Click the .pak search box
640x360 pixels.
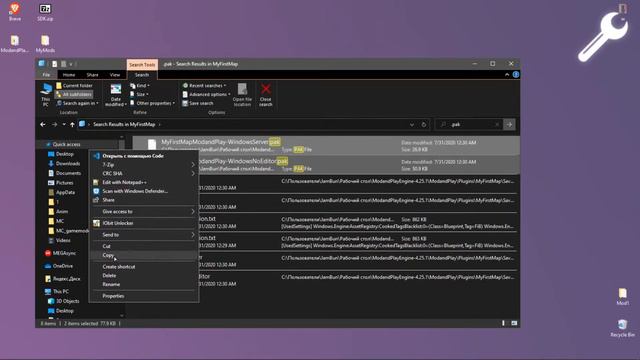469,124
